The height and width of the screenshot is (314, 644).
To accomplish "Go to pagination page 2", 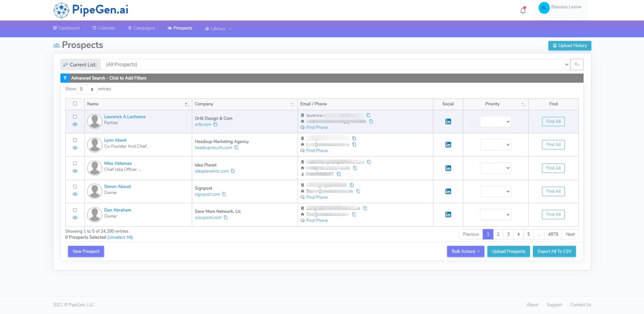I will 498,234.
